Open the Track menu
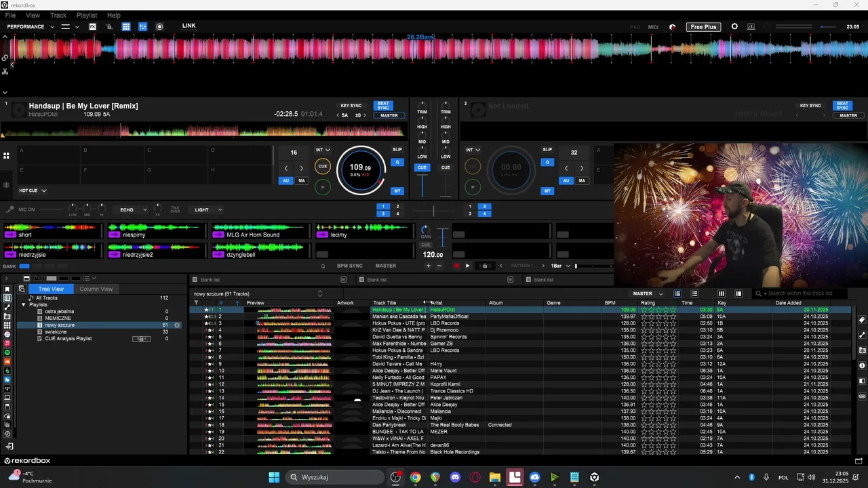The height and width of the screenshot is (488, 868). click(x=58, y=15)
